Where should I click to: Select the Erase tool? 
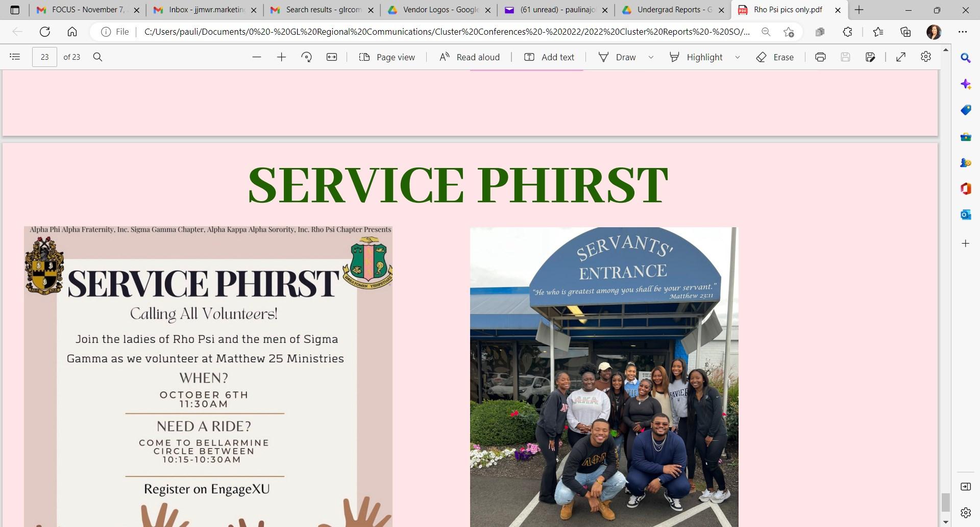775,57
